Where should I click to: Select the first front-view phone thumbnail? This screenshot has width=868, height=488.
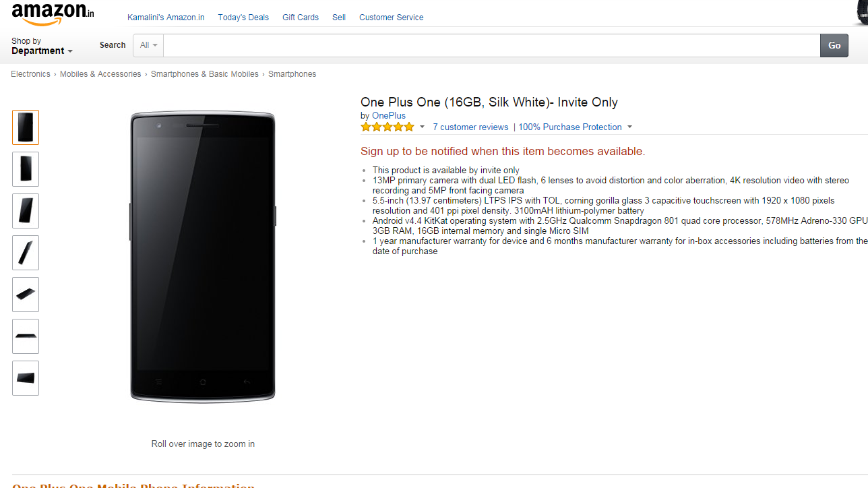(26, 127)
